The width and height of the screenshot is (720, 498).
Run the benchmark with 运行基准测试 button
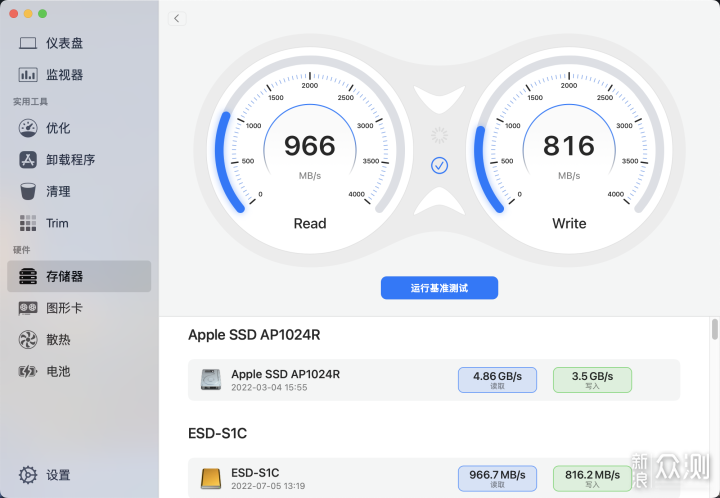tap(439, 288)
